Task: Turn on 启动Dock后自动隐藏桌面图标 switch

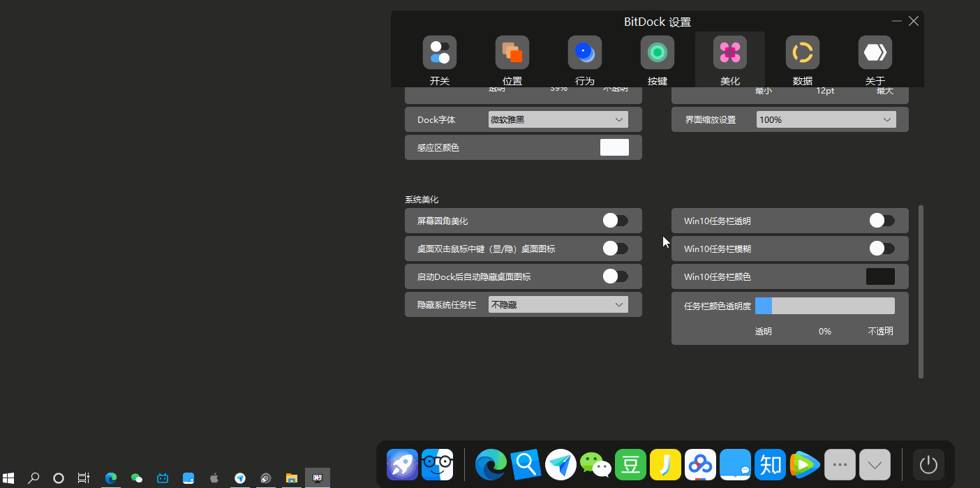Action: (x=616, y=276)
